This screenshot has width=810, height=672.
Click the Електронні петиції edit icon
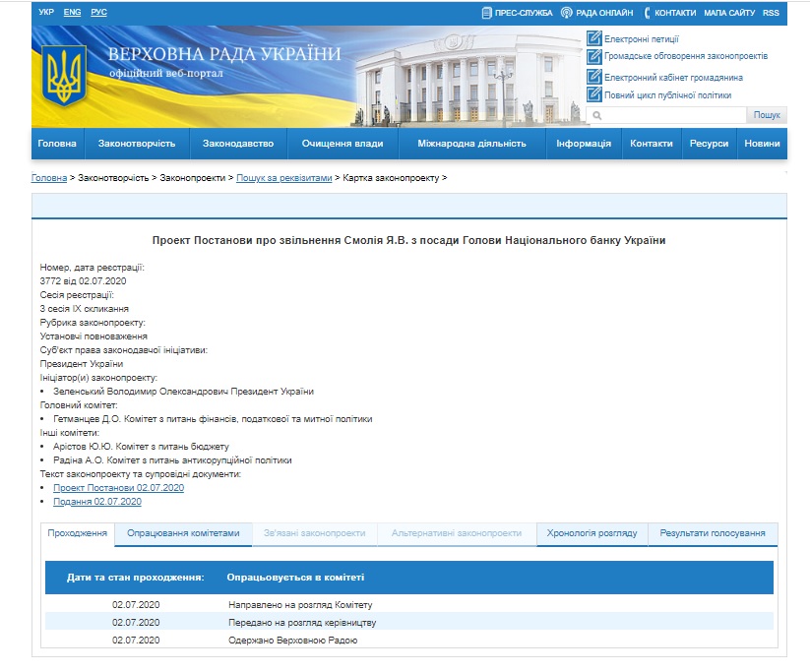[x=594, y=38]
